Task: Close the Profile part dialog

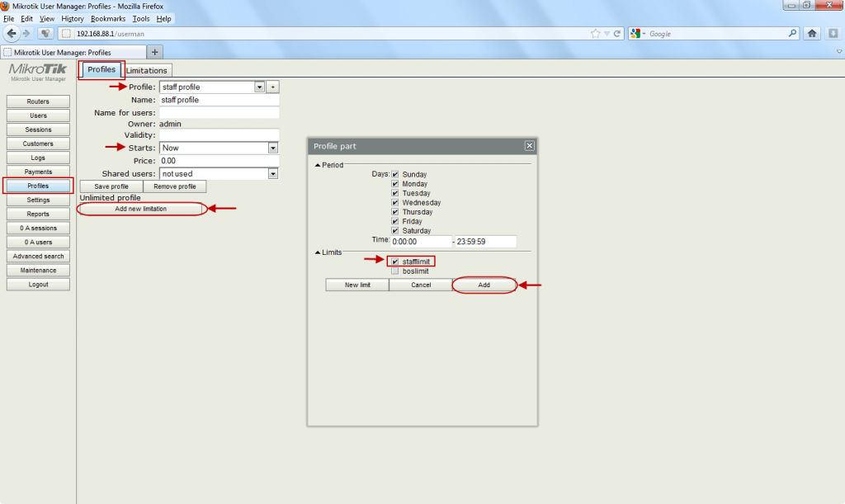Action: tap(529, 146)
